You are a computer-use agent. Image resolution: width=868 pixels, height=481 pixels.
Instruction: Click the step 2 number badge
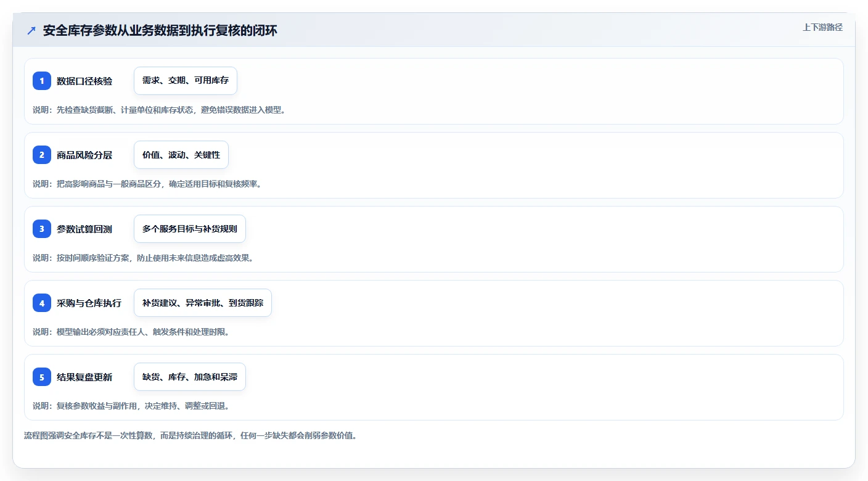42,155
